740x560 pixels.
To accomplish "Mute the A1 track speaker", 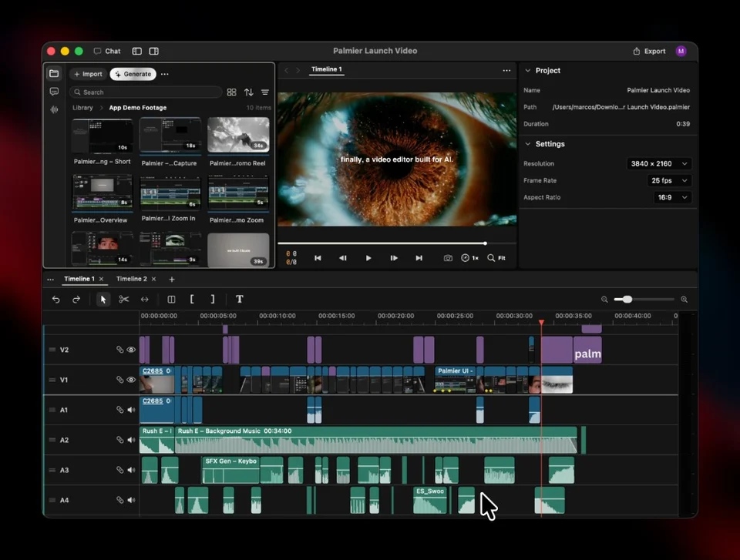I will tap(131, 410).
